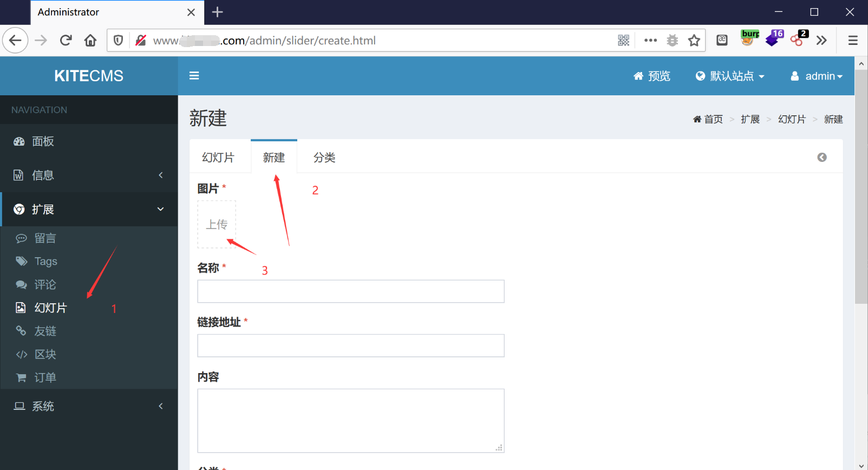Click the scrollbar down arrow
868x470 pixels.
[x=861, y=465]
